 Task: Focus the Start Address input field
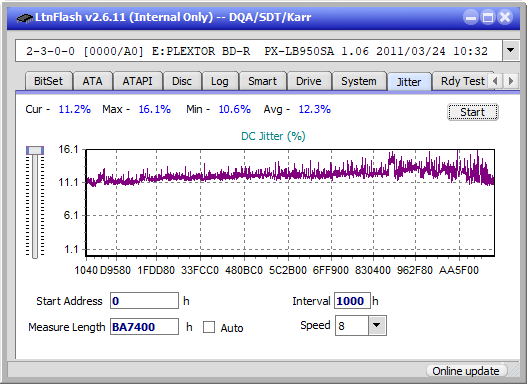pos(145,301)
